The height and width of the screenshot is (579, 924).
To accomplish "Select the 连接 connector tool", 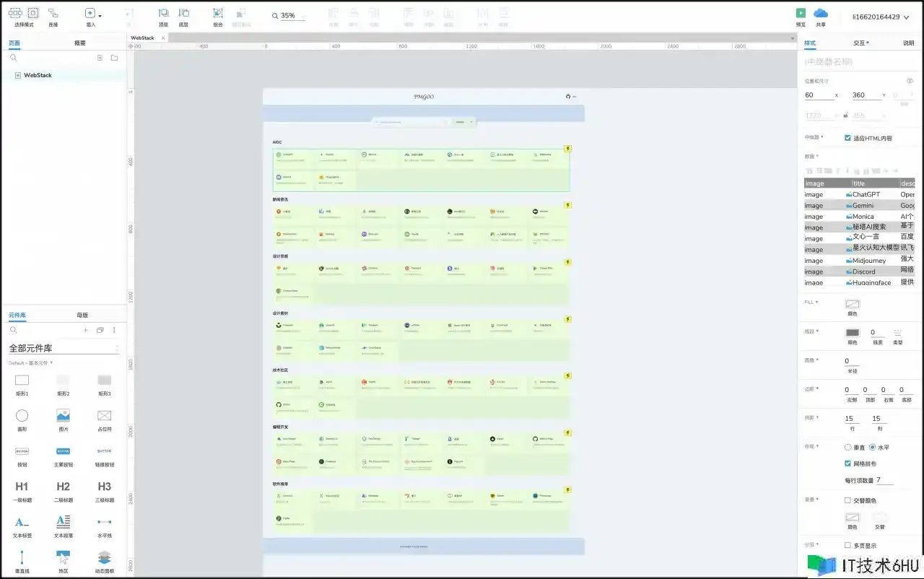I will pos(53,13).
